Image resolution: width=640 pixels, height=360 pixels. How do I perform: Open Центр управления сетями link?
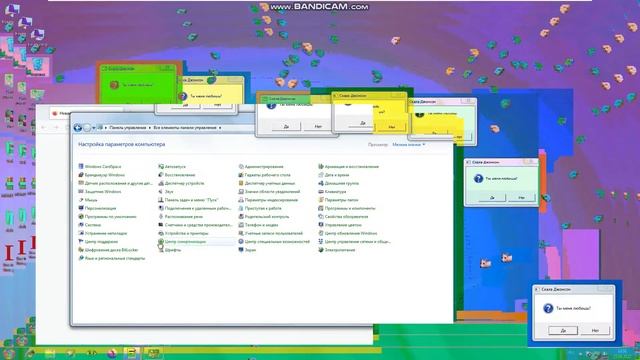[354, 242]
